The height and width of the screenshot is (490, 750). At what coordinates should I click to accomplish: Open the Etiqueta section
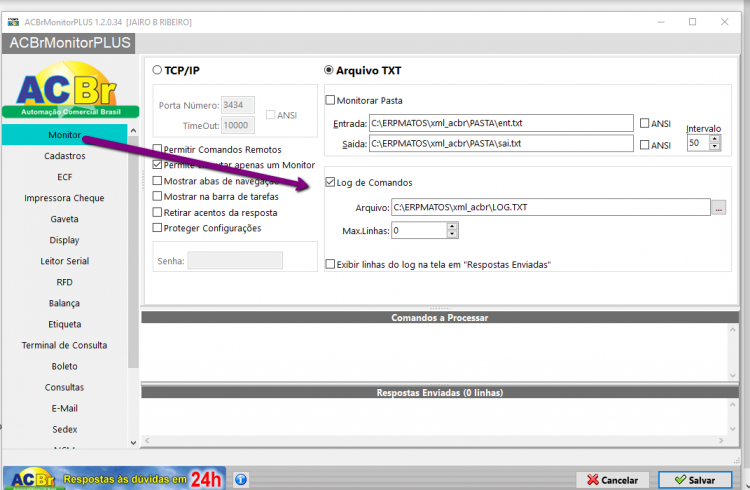[65, 324]
